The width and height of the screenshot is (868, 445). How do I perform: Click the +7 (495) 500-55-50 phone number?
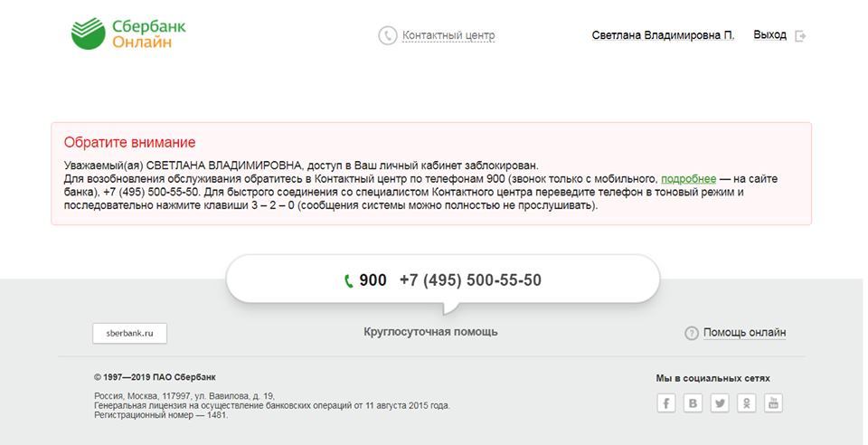pos(470,280)
